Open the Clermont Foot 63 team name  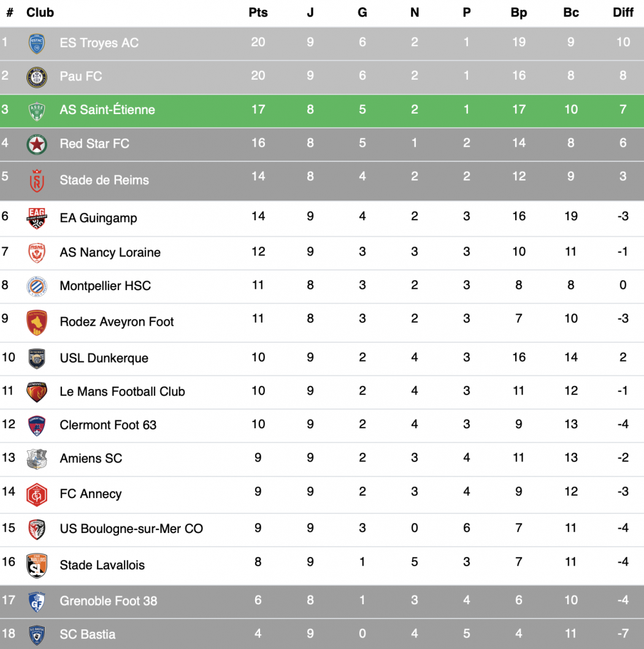coord(108,424)
